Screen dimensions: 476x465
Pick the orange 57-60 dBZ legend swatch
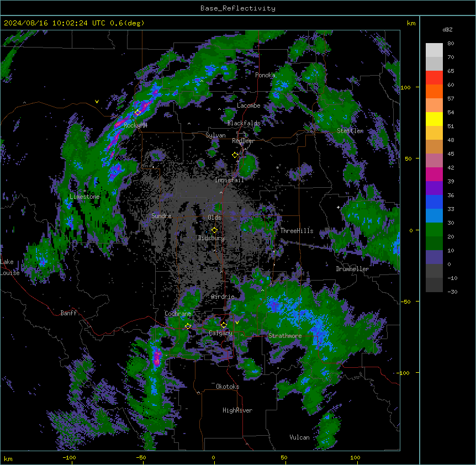pyautogui.click(x=434, y=92)
